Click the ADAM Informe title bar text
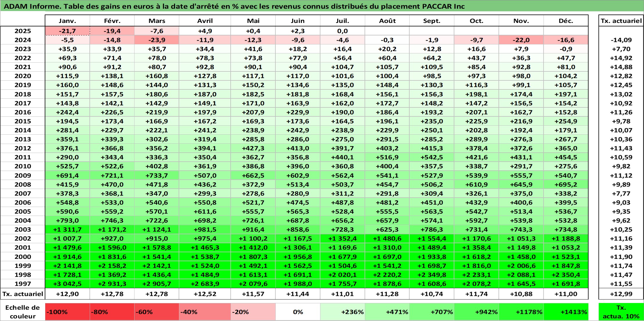Viewport: 644px width, 321px height. [234, 6]
